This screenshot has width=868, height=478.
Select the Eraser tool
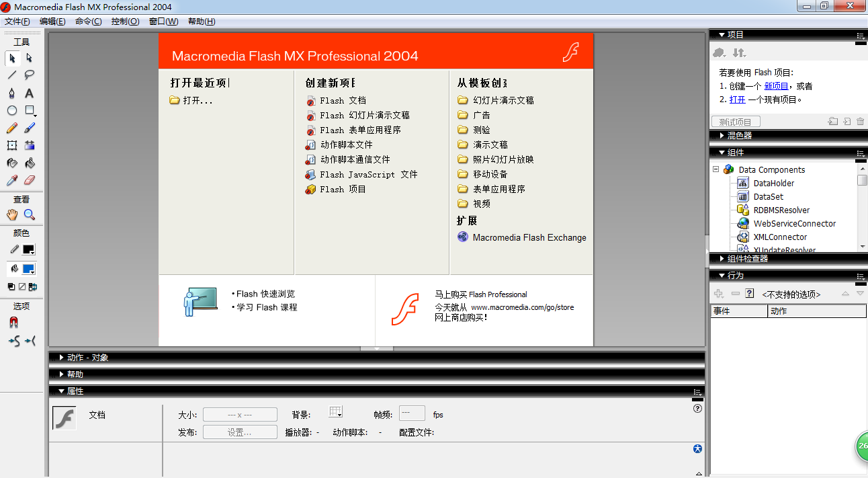tap(30, 180)
